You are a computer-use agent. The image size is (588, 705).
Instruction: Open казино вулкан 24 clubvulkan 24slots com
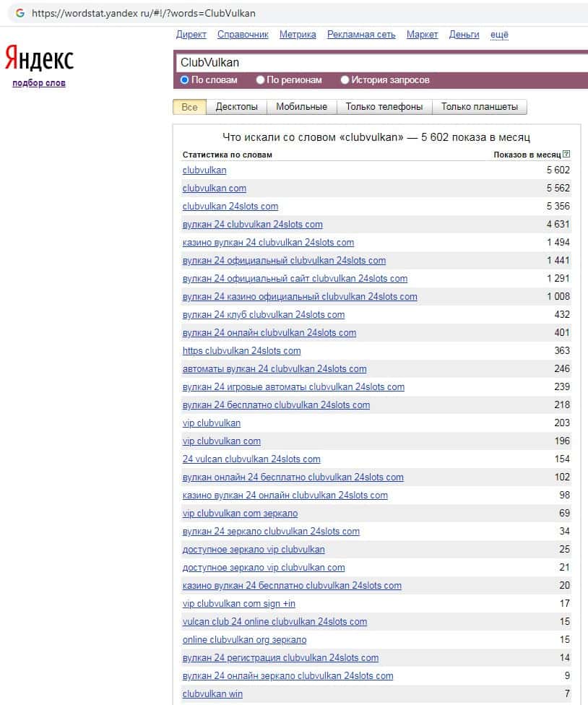click(x=269, y=243)
